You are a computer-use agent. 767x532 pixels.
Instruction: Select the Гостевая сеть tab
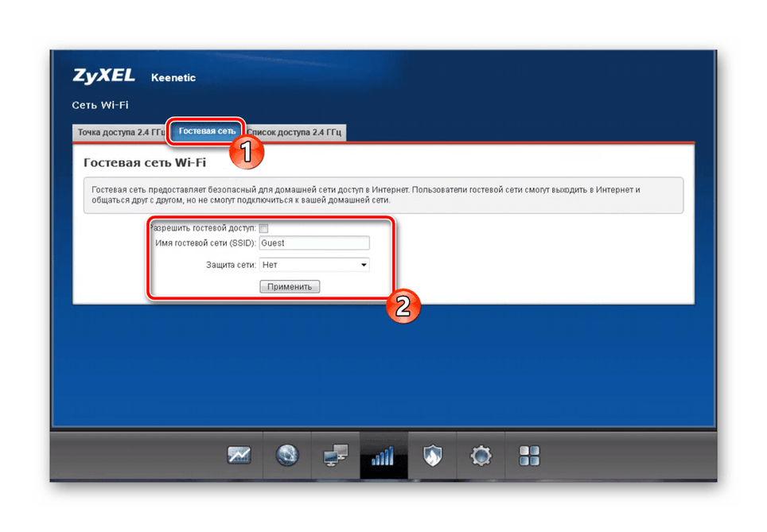207,131
